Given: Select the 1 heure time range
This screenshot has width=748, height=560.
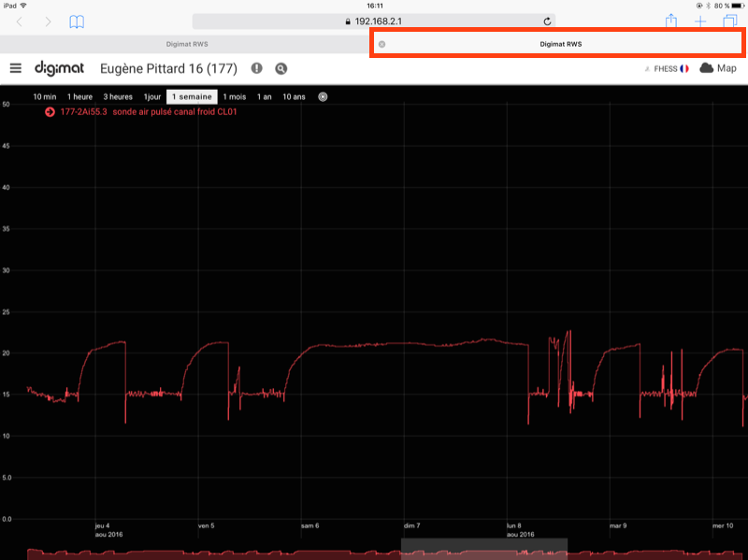Looking at the screenshot, I should coord(79,97).
